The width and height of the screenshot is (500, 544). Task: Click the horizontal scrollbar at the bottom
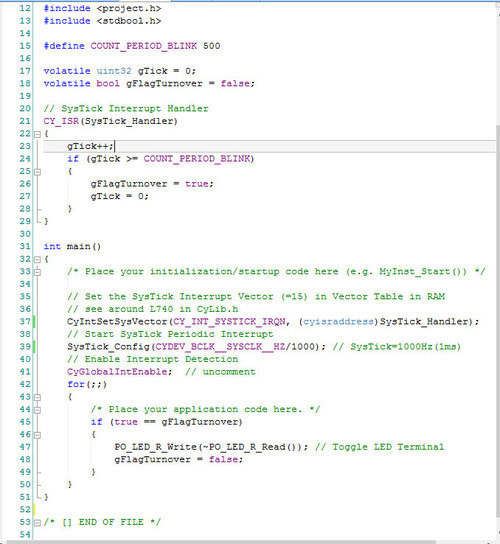coord(222,542)
